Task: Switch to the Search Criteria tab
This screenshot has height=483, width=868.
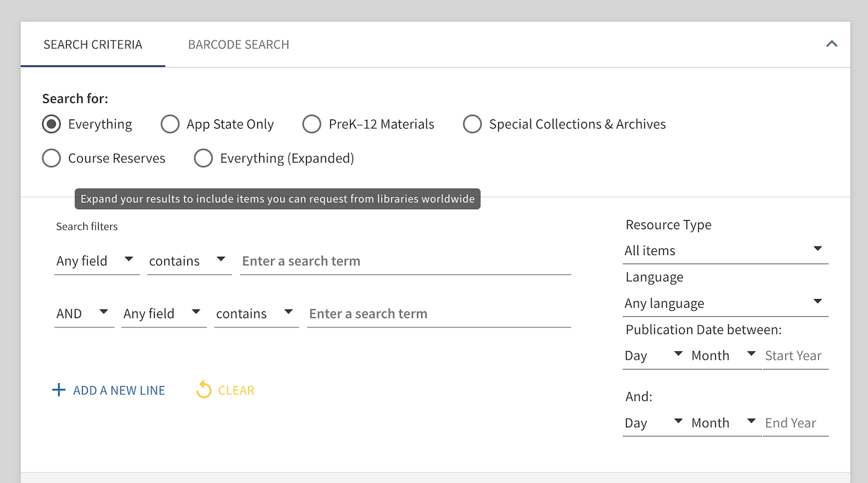Action: pyautogui.click(x=93, y=45)
